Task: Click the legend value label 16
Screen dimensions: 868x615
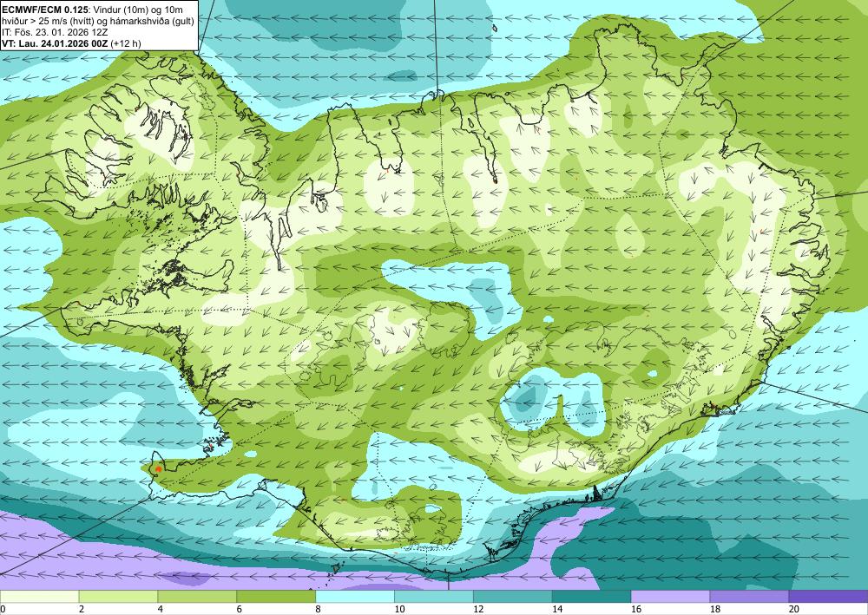Action: click(x=636, y=609)
